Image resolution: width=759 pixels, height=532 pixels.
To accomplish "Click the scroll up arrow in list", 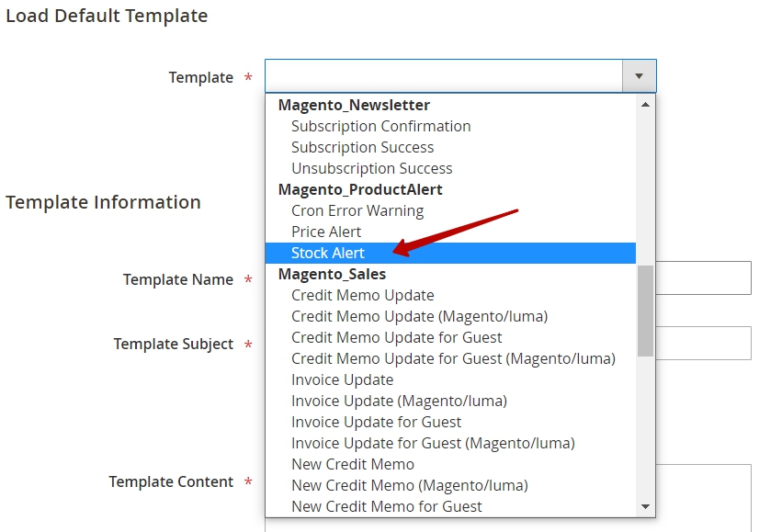I will (645, 105).
